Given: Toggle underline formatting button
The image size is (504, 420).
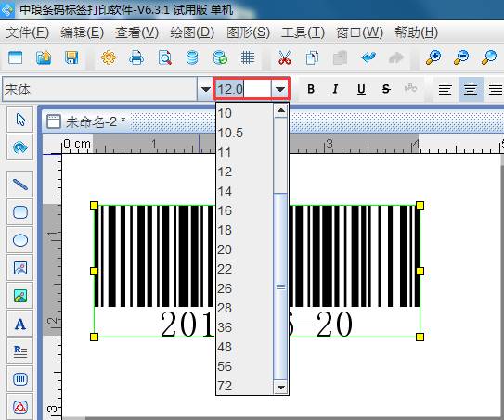Looking at the screenshot, I should pos(361,89).
